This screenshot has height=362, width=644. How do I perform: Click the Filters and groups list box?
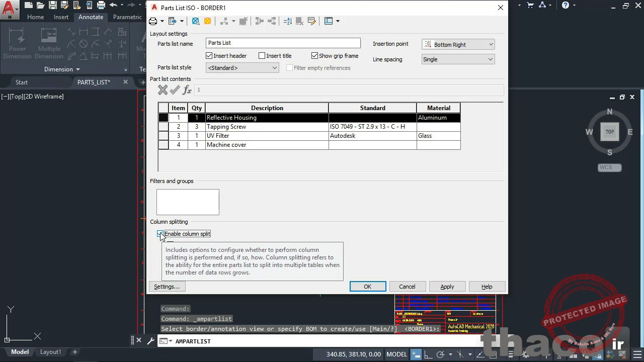point(188,202)
